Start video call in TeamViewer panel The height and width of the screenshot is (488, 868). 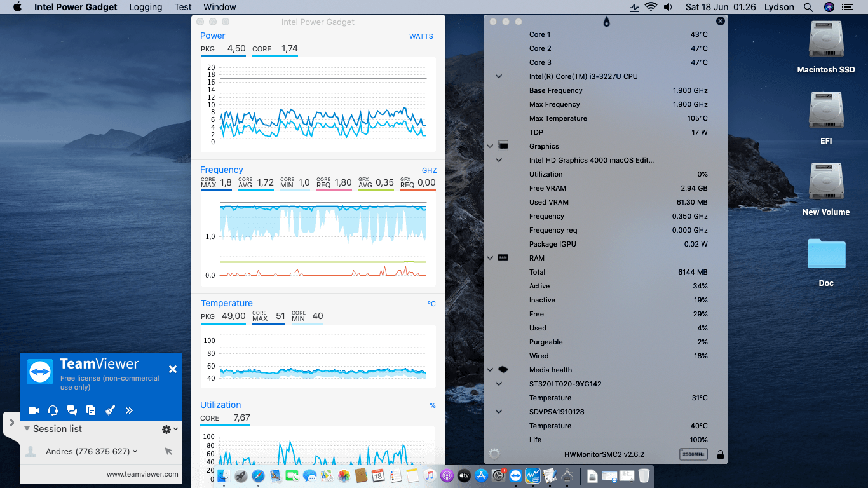tap(34, 410)
